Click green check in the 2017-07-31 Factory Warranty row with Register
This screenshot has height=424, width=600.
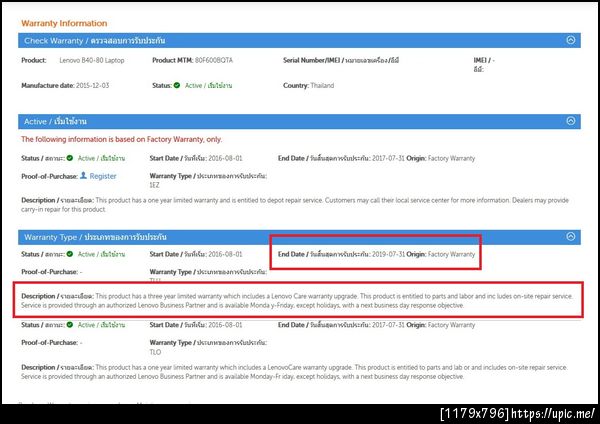click(70, 158)
